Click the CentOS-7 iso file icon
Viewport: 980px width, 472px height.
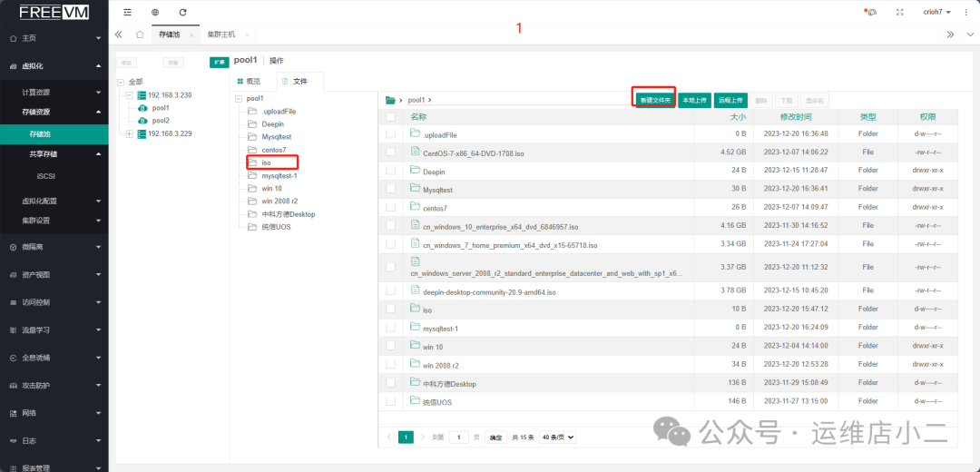[x=415, y=152]
